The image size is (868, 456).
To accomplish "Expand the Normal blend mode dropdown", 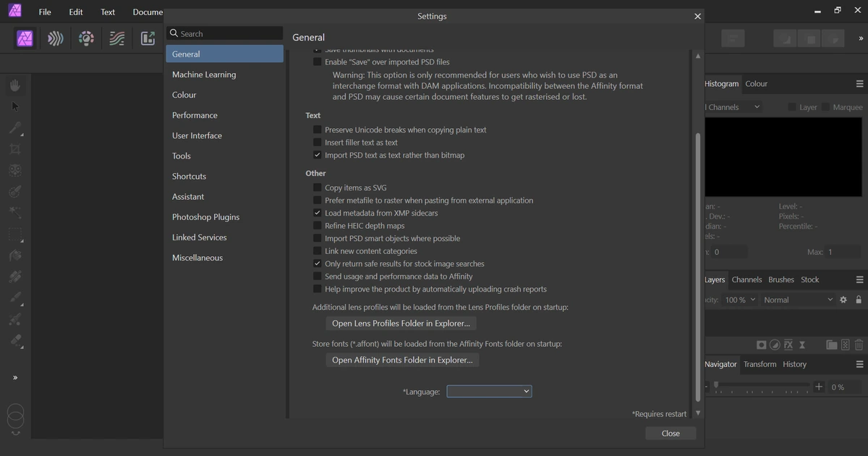I will 798,300.
